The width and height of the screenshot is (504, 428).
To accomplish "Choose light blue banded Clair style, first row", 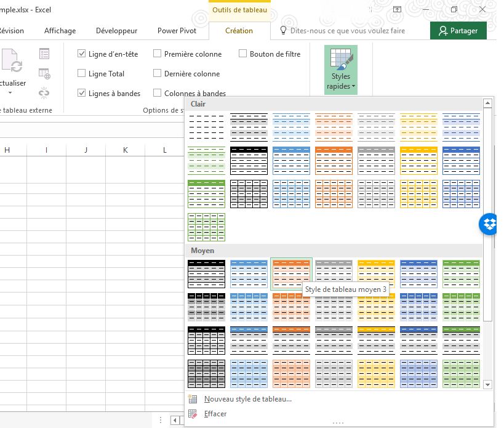I will [291, 127].
